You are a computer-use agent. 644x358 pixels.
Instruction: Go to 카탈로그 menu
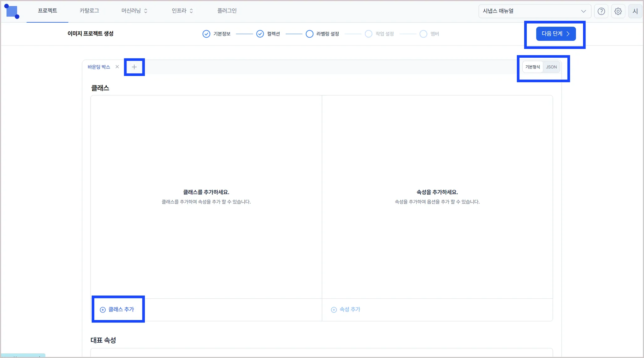click(89, 11)
